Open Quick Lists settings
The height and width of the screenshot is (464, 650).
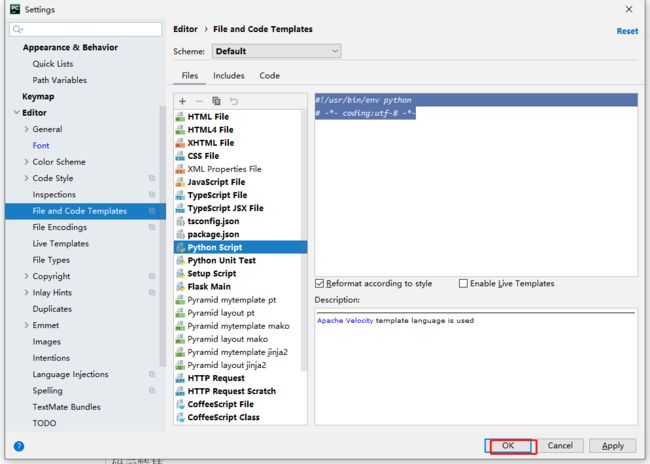click(53, 64)
